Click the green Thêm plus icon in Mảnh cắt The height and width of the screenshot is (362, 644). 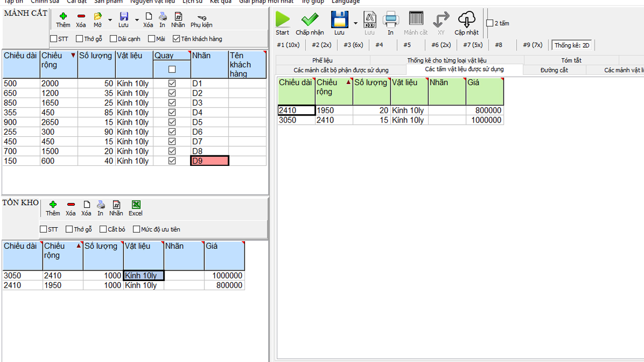[63, 17]
